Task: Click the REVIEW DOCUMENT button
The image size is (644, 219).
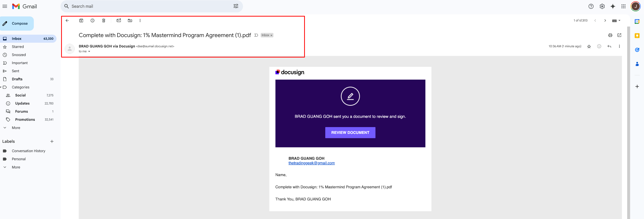Action: [350, 133]
